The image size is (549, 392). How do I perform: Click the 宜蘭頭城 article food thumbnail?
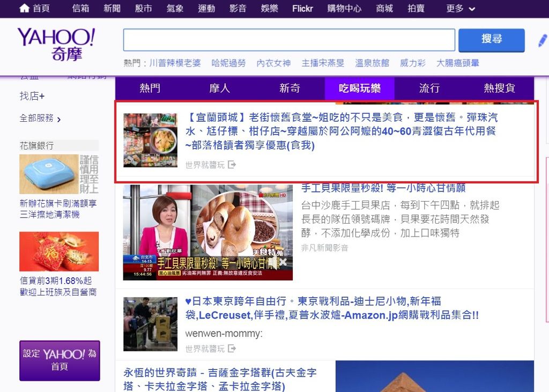click(x=151, y=140)
